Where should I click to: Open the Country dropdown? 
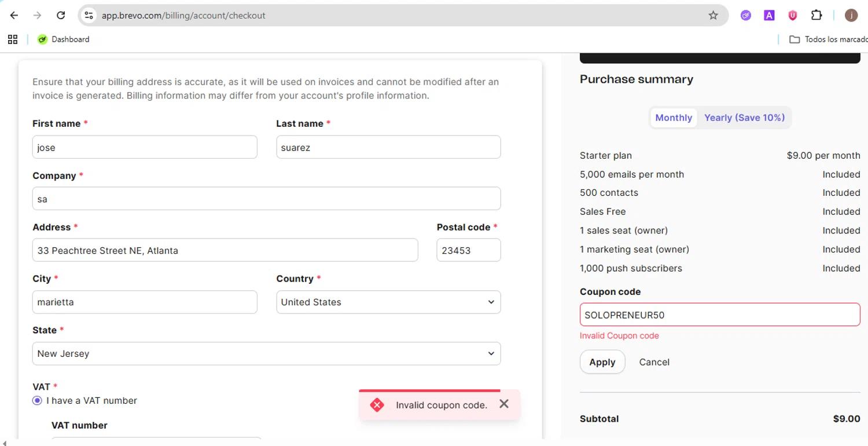[x=388, y=302]
